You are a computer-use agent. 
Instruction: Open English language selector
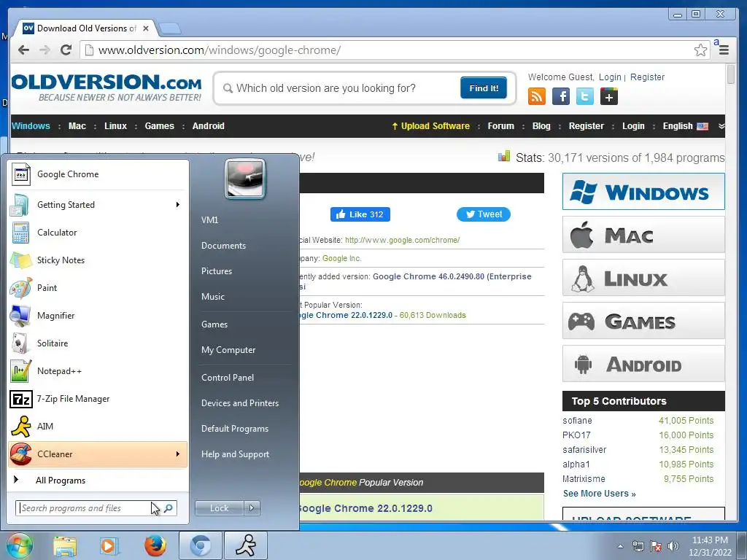coord(685,126)
